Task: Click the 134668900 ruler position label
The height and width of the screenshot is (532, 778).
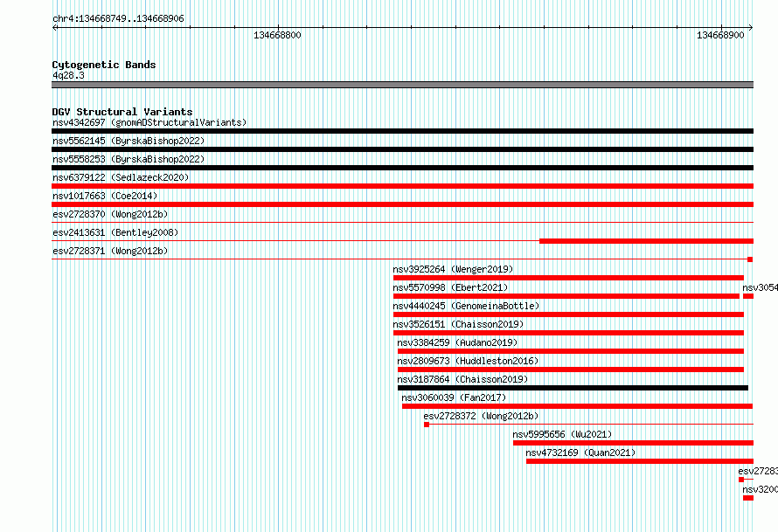Action: pos(720,35)
